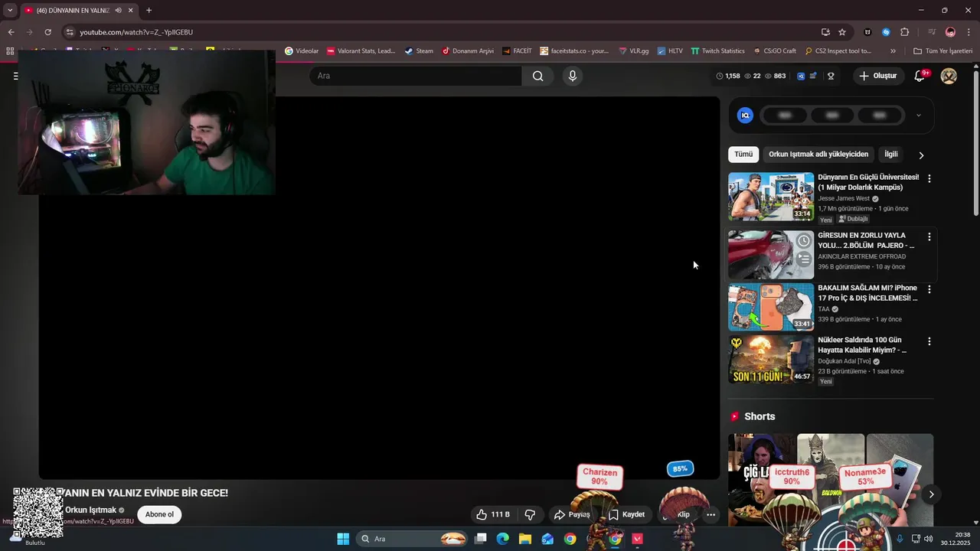Mute the tab via speaker icon
Screen dimensions: 980x551
pyautogui.click(x=118, y=11)
